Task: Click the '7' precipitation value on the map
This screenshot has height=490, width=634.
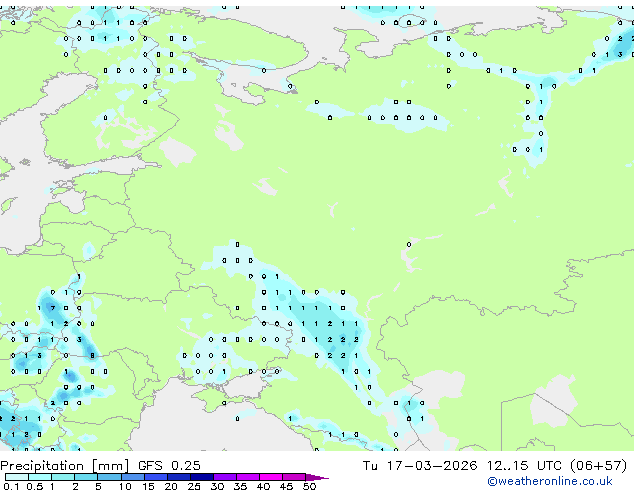Action: click(x=53, y=308)
